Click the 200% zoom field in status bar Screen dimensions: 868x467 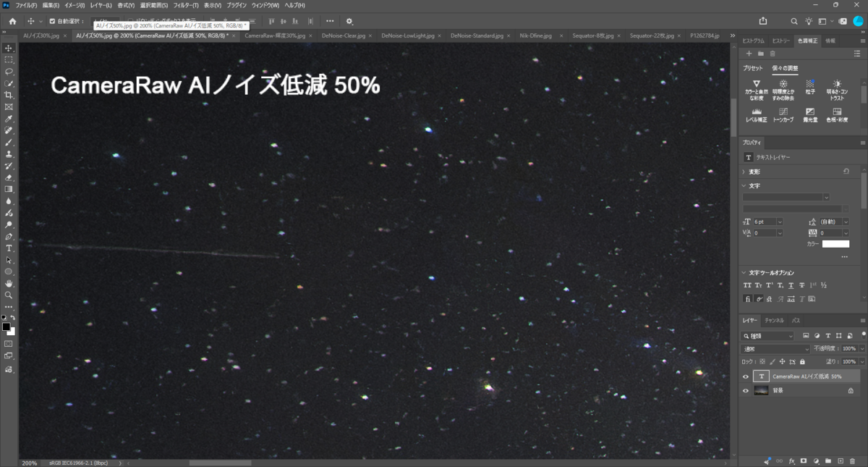[x=30, y=463]
